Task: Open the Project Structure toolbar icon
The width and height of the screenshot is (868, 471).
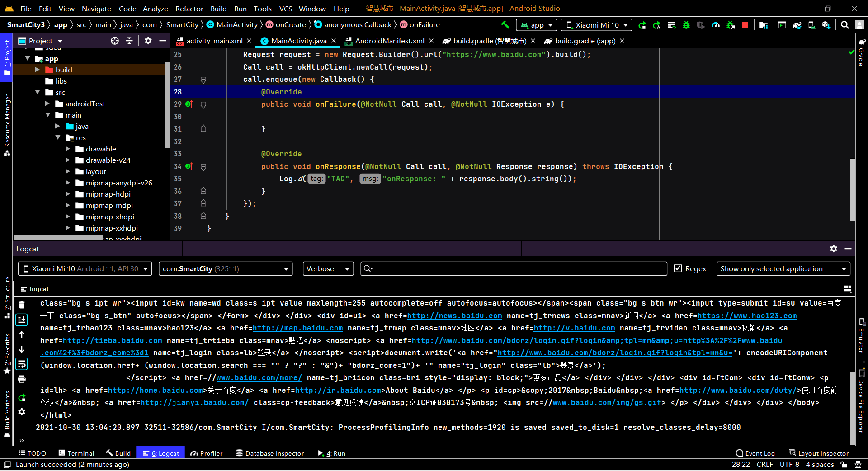Action: (764, 25)
